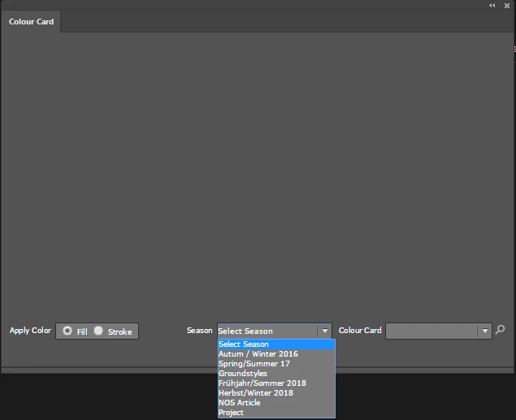Screen dimensions: 516x420
Task: Choose Autum / Winter 2016 from the list
Action: (276, 354)
